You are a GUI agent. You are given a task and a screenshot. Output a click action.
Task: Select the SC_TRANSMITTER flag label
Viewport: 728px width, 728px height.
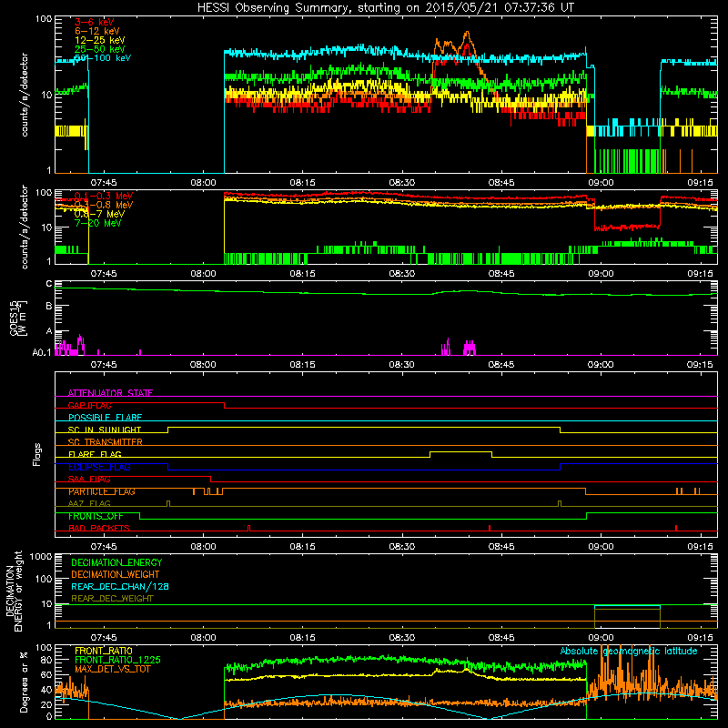pyautogui.click(x=106, y=442)
